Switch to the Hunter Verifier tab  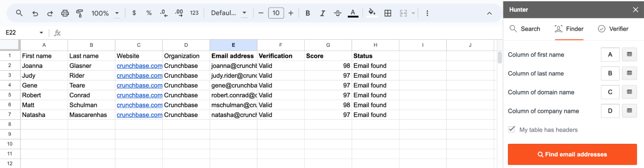pyautogui.click(x=613, y=29)
